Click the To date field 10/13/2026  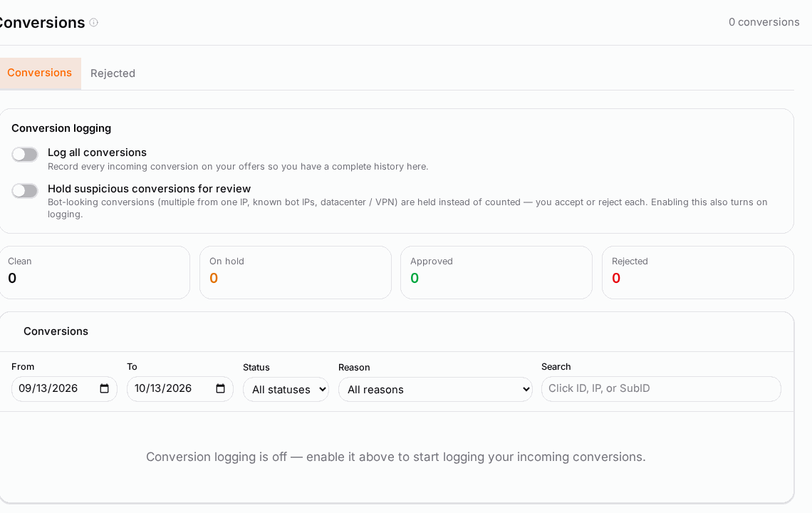point(180,388)
